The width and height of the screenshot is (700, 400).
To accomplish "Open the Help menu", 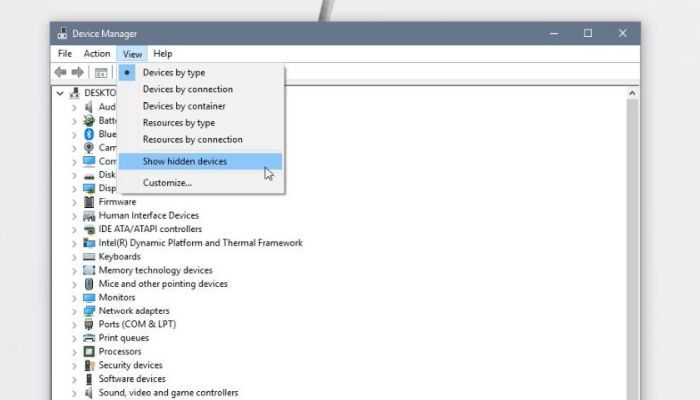I will (162, 53).
